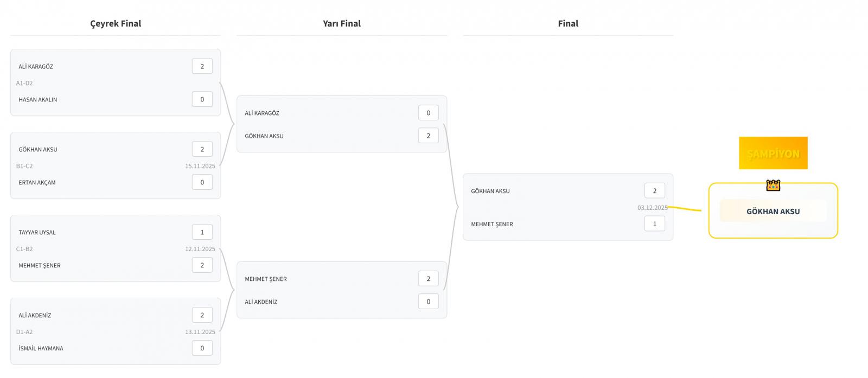The image size is (868, 378).
Task: Select GÖKHAN AKSU in semifinal match
Action: coord(264,136)
